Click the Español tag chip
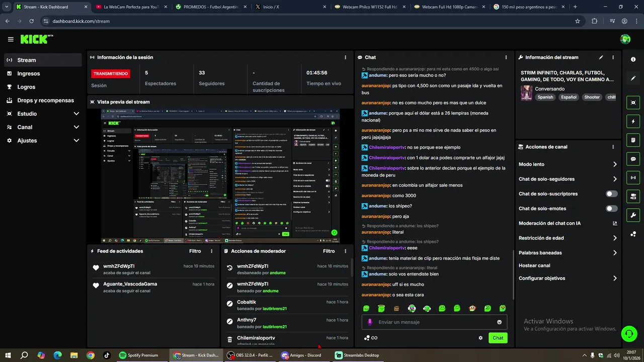Image resolution: width=644 pixels, height=362 pixels. pos(569,97)
